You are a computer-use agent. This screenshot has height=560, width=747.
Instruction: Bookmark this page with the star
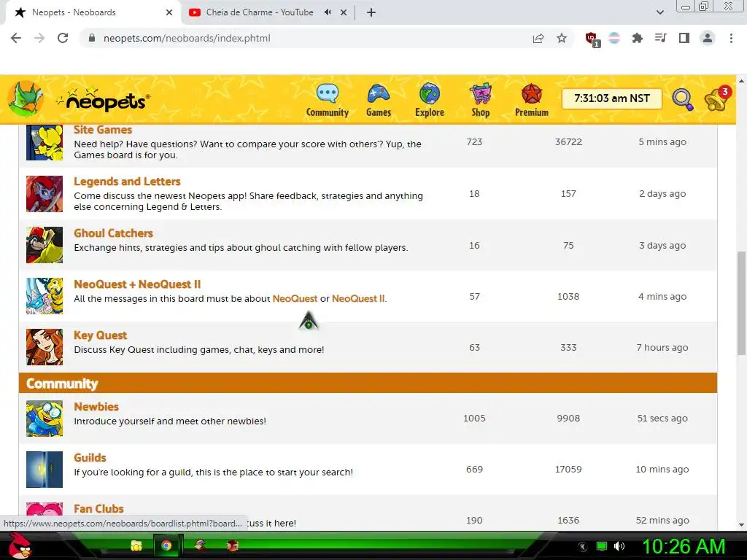click(562, 38)
